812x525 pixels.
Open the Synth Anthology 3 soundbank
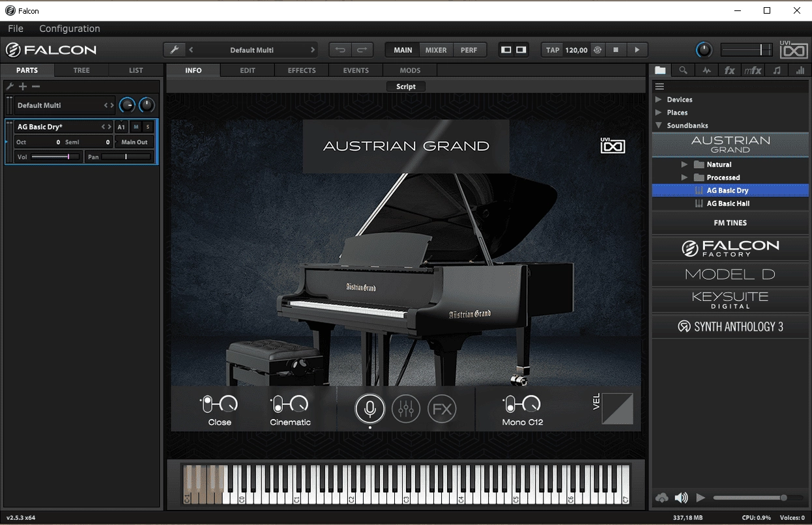click(x=731, y=327)
